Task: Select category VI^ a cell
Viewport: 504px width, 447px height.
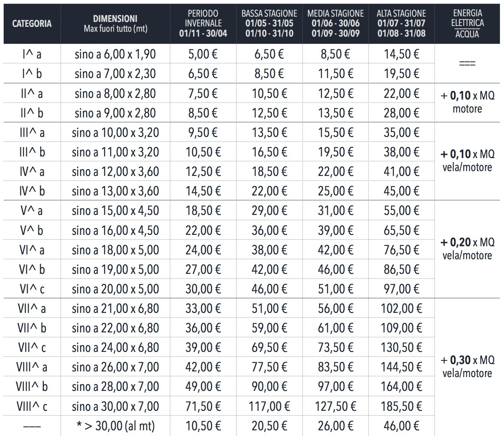Action: click(32, 250)
